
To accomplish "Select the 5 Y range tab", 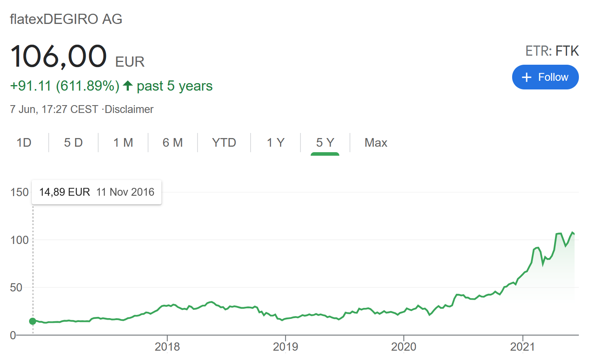I will [x=325, y=142].
